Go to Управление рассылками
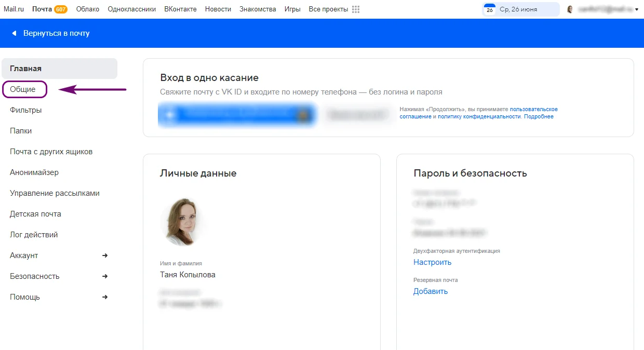Image resolution: width=644 pixels, height=350 pixels. (x=55, y=193)
